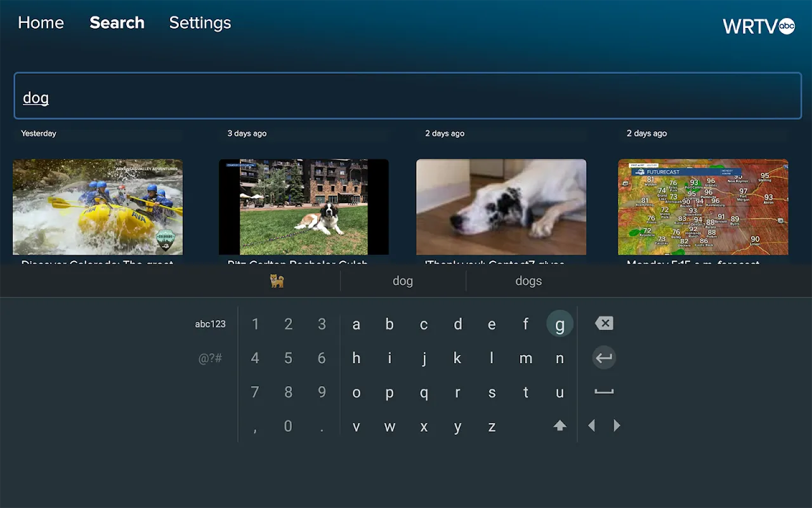Open the Futurecast weather map thumbnail
812x508 pixels.
(703, 207)
